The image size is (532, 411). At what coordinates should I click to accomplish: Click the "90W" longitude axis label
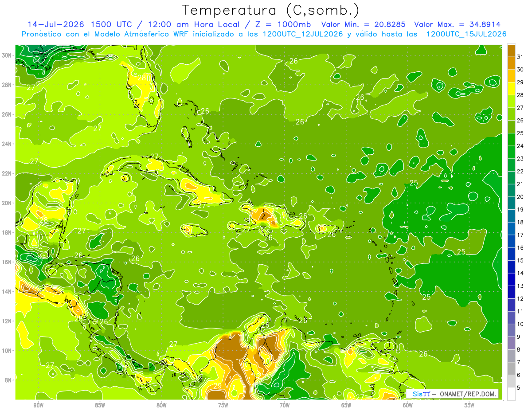38,405
